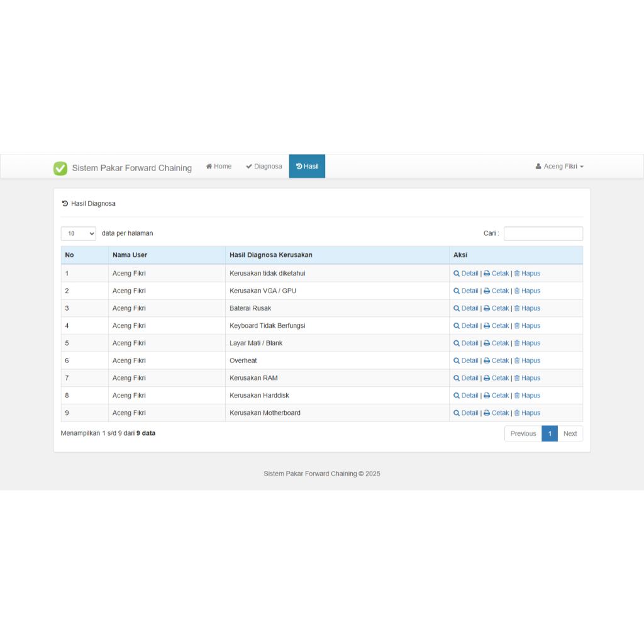Image resolution: width=644 pixels, height=644 pixels.
Task: Click the 'Menampilkan 1 s/d 9 dari 9 data' text
Action: click(108, 433)
